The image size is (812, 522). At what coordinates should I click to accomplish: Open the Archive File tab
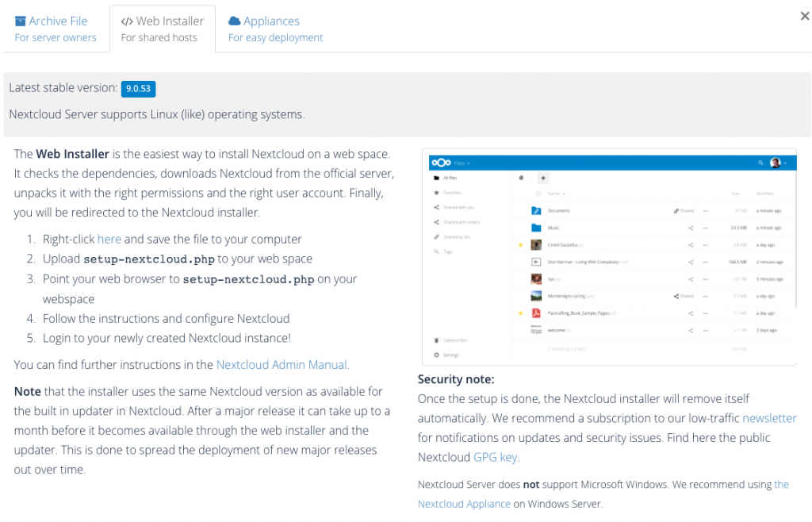pos(56,29)
